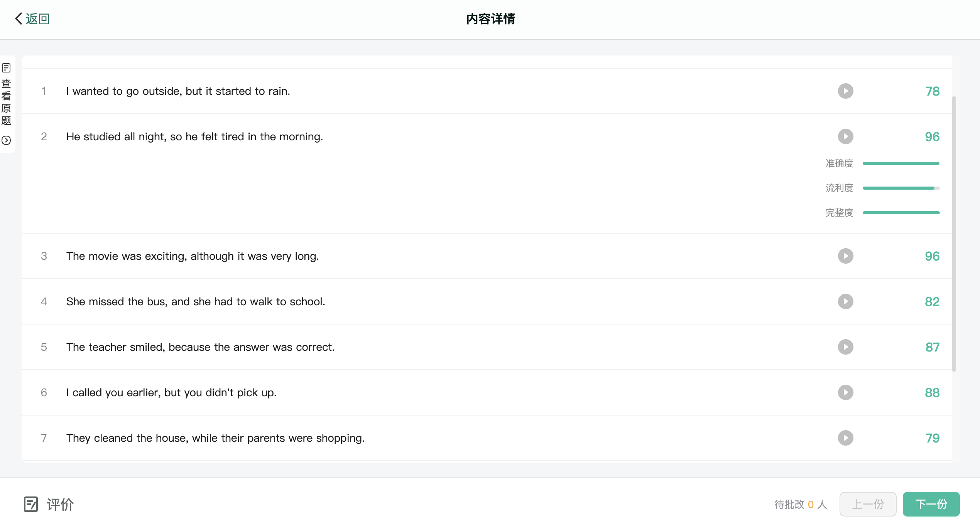Viewport: 980px width, 525px height.
Task: Play audio for sentence 1 about rain
Action: pos(845,91)
